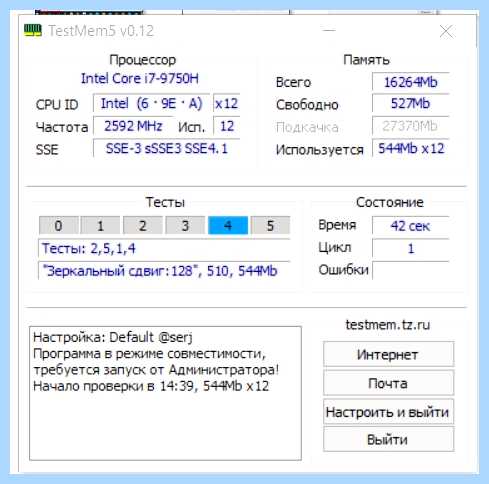Screen dimensions: 489x484
Task: Click the Почта button
Action: pyautogui.click(x=388, y=383)
